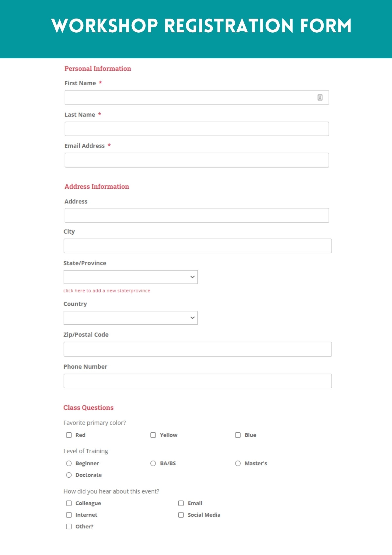Check the Yellow favorite color checkbox
Viewport: 392px width, 555px height.
153,435
